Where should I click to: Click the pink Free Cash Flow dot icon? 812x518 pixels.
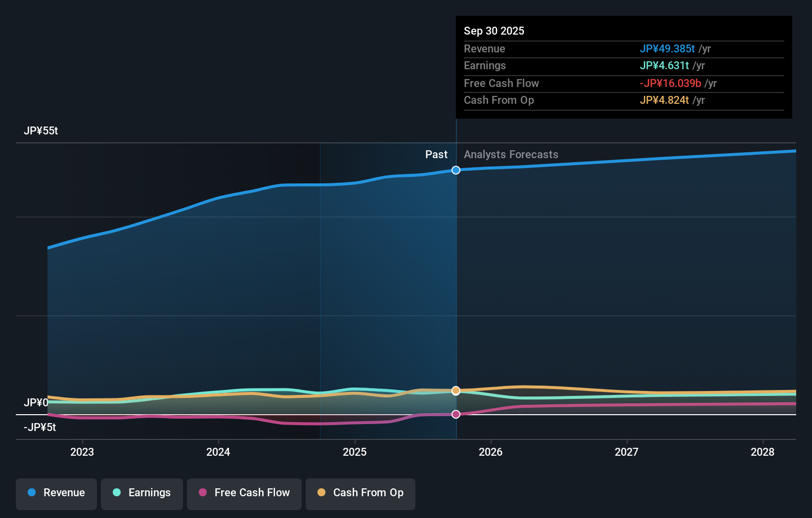pyautogui.click(x=202, y=493)
